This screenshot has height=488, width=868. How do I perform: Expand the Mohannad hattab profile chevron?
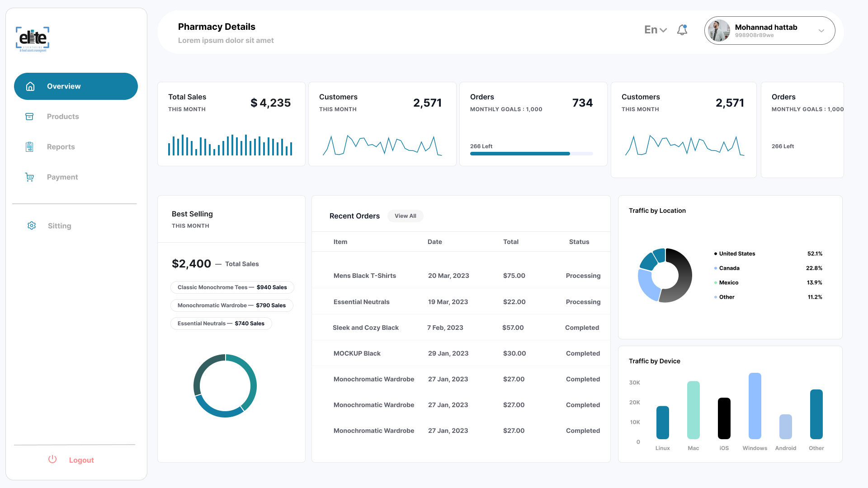pyautogui.click(x=821, y=31)
